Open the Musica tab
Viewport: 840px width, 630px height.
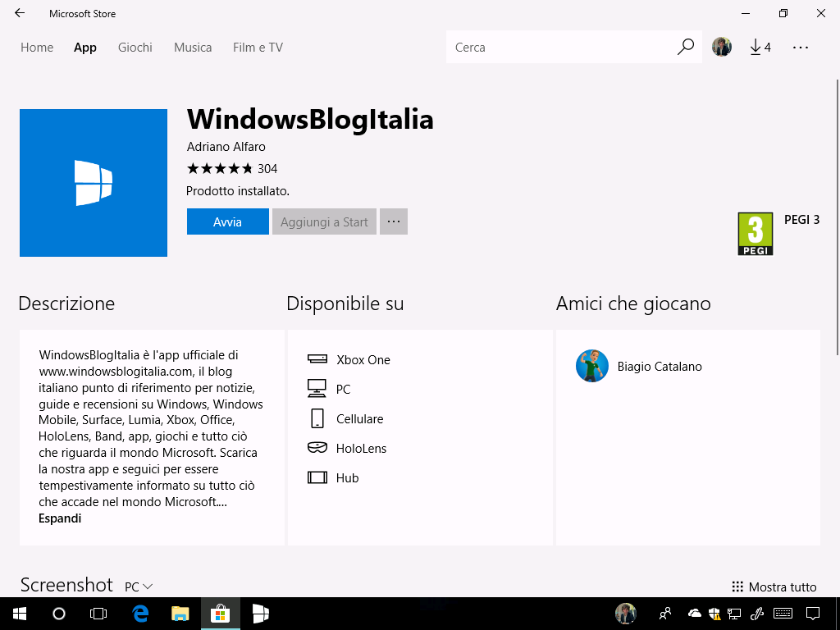pyautogui.click(x=193, y=47)
